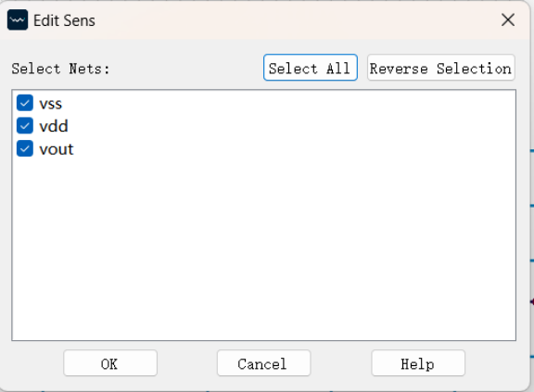Click the waveform app icon in title bar
The image size is (534, 392).
point(18,20)
